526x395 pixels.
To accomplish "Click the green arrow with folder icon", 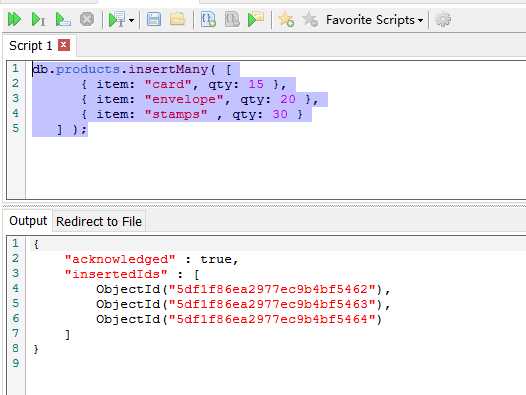I will point(256,19).
